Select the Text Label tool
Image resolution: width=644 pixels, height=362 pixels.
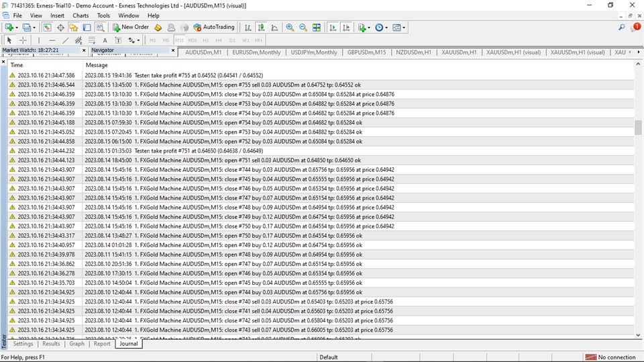(x=118, y=40)
